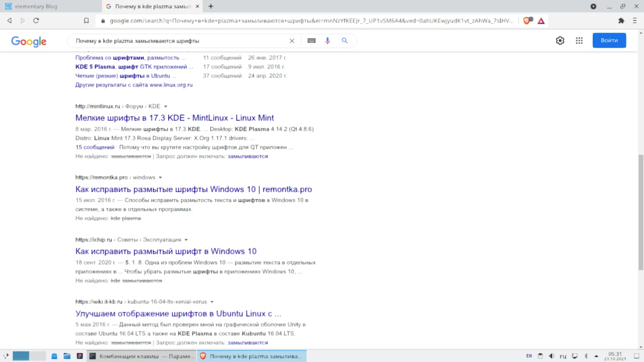Image resolution: width=644 pixels, height=362 pixels.
Task: Clear the search query with the X
Action: point(292,41)
